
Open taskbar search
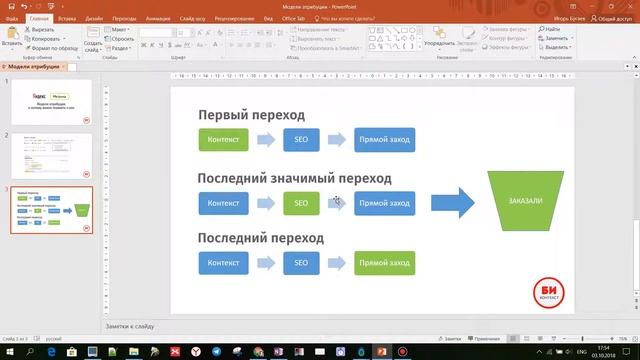pos(30,351)
